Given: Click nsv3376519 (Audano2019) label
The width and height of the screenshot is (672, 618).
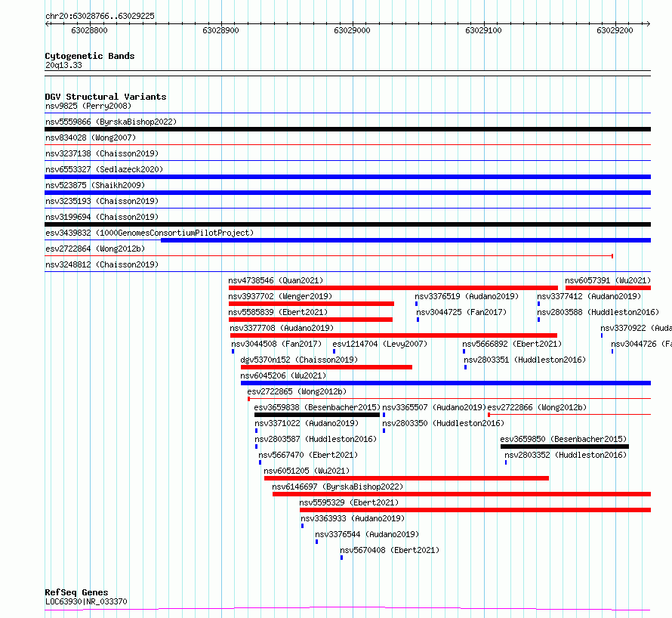Looking at the screenshot, I should click(467, 296).
